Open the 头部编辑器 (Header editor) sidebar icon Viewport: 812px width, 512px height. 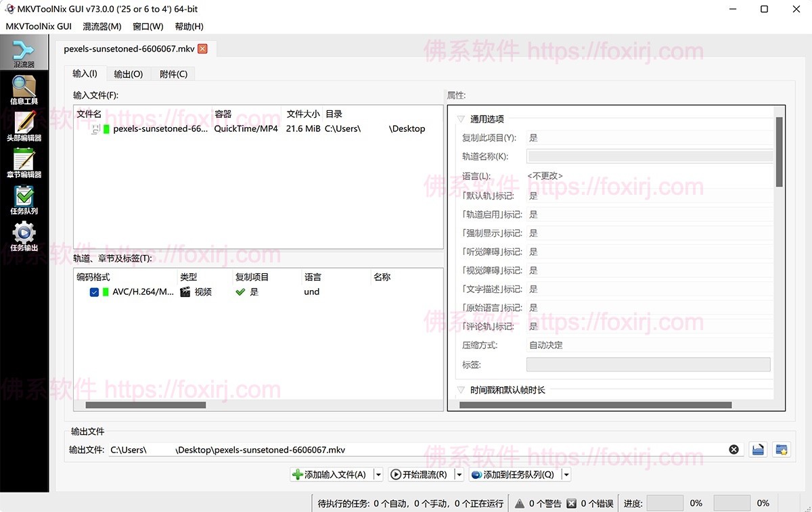(24, 127)
